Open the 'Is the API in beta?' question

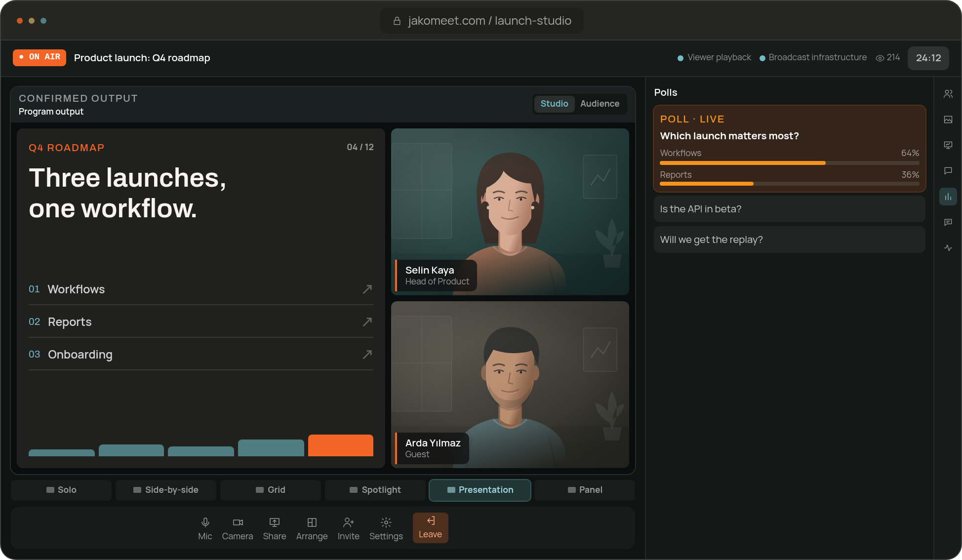point(789,209)
